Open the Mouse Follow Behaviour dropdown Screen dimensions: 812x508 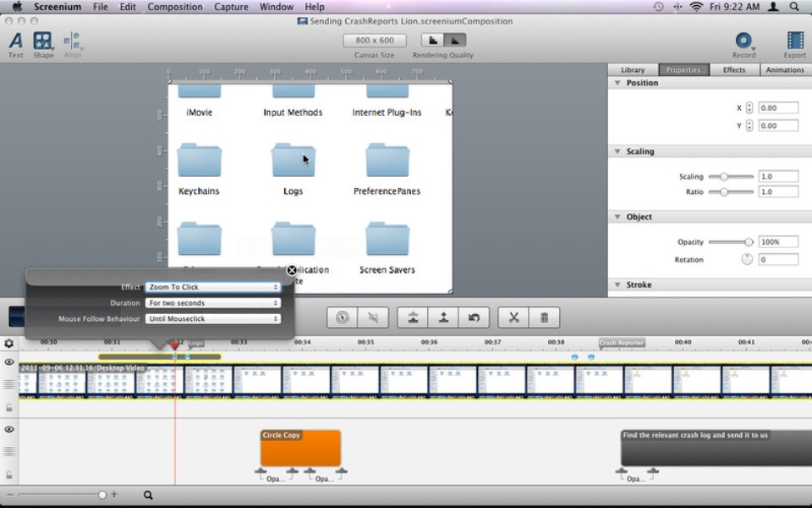pyautogui.click(x=213, y=319)
